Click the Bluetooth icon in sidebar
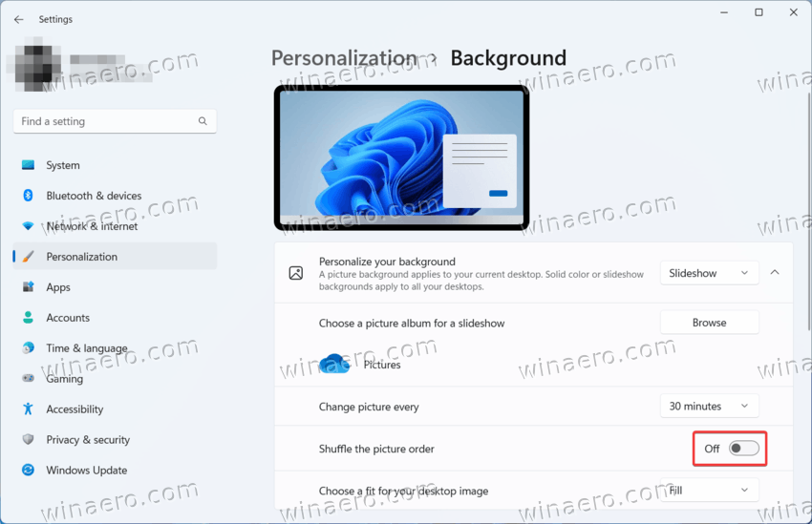Screen dimensions: 812x524 [28, 196]
